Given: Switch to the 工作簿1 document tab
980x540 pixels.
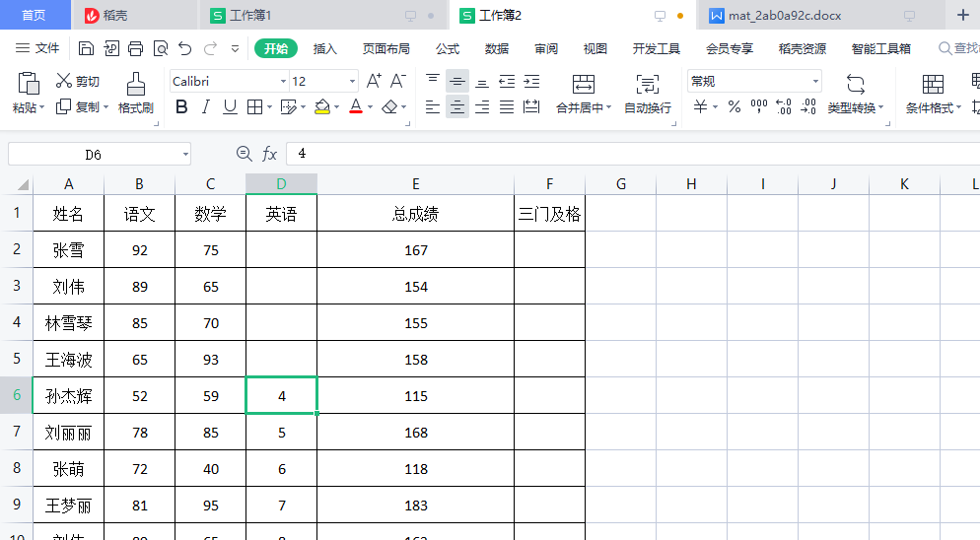Looking at the screenshot, I should click(322, 15).
